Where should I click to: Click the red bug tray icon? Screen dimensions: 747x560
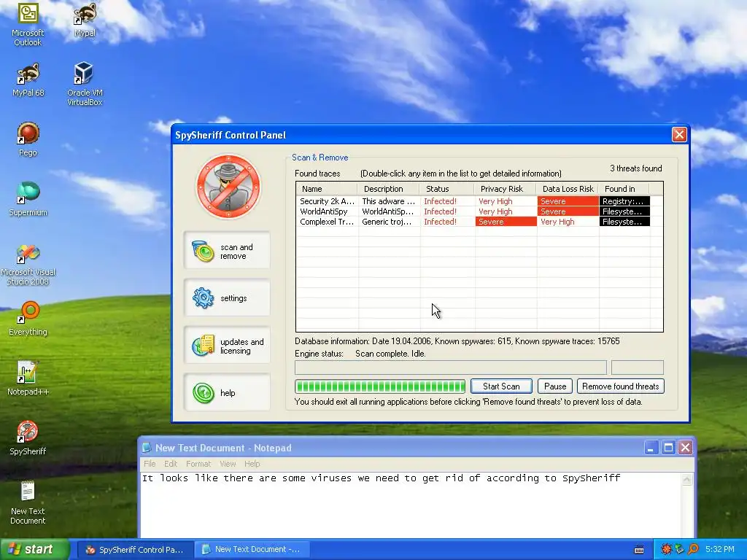(x=666, y=550)
